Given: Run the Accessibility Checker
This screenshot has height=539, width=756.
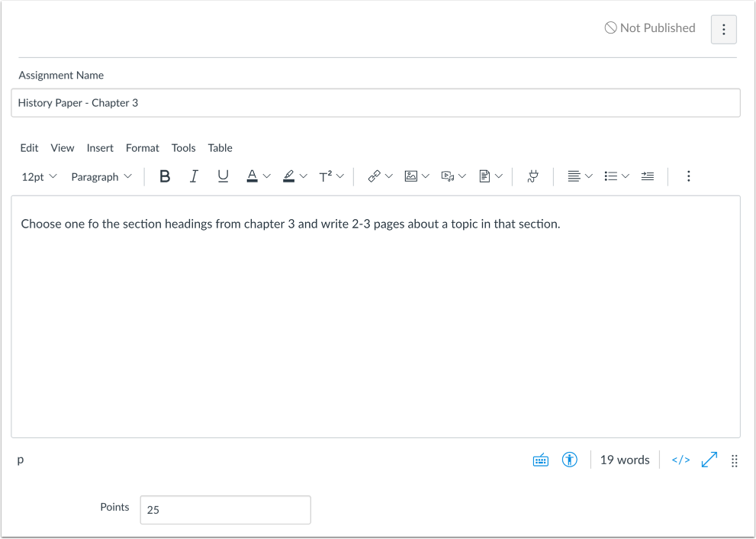Looking at the screenshot, I should pyautogui.click(x=570, y=460).
